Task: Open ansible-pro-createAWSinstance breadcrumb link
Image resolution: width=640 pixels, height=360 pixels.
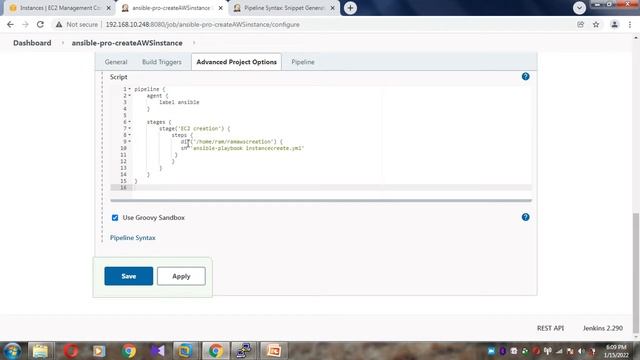Action: click(127, 43)
